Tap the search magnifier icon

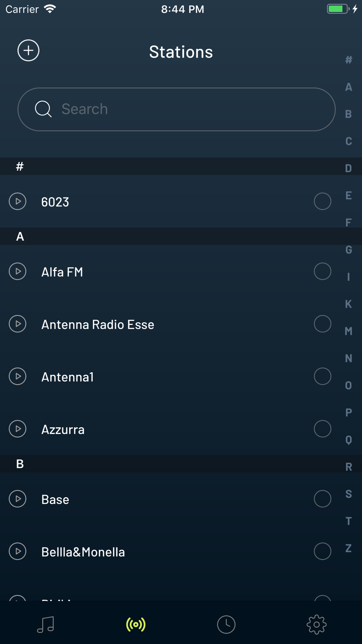pos(43,109)
